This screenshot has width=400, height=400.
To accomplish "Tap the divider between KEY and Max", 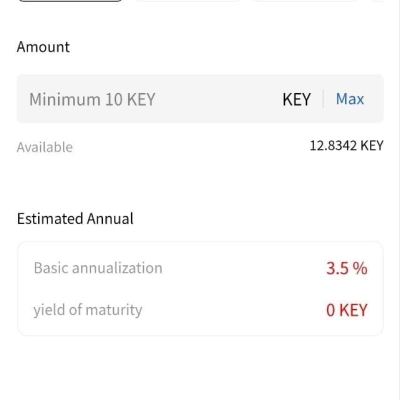I will (x=323, y=99).
